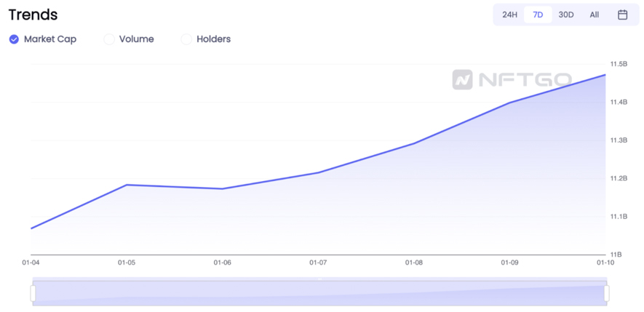Uncheck the Market Cap checkbox

click(x=14, y=39)
